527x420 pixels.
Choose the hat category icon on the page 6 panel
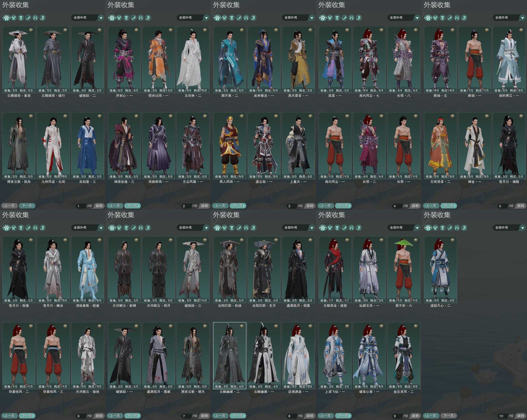(x=28, y=228)
